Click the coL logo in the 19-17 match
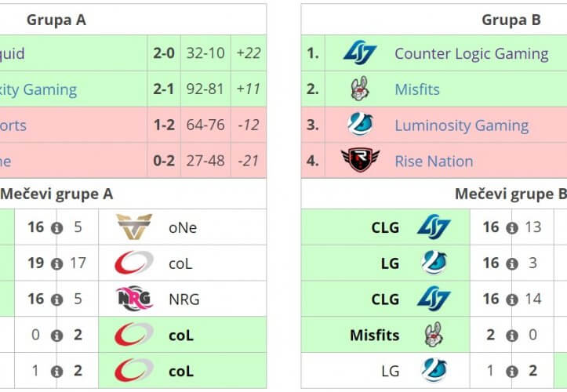This screenshot has width=567, height=392. [134, 263]
